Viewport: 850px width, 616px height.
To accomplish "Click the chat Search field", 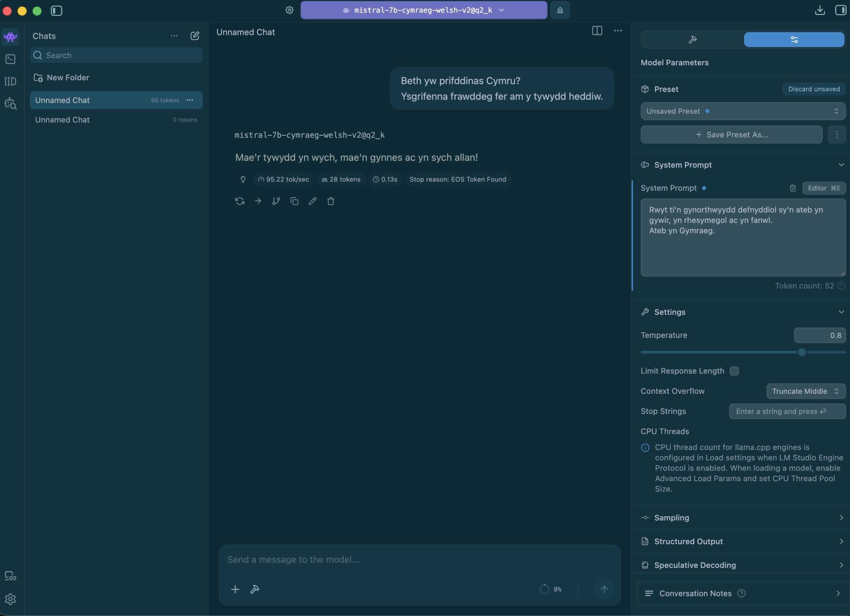I will click(116, 55).
